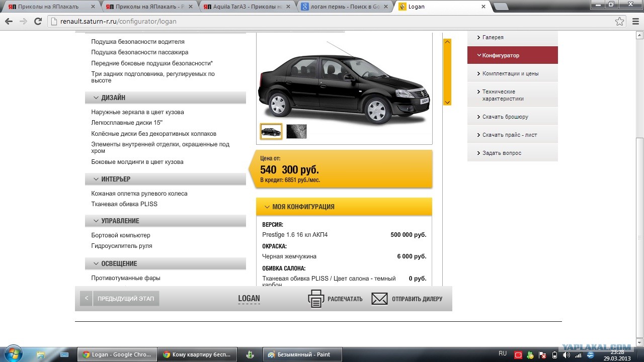Collapse the УПРАВЛЕНИЕ section
This screenshot has height=362, width=644.
point(166,221)
